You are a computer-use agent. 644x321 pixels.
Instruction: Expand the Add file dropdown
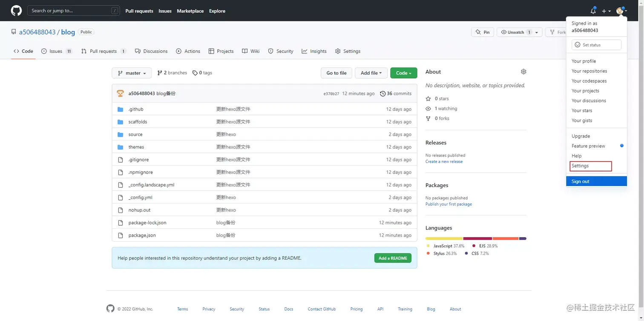click(x=371, y=73)
